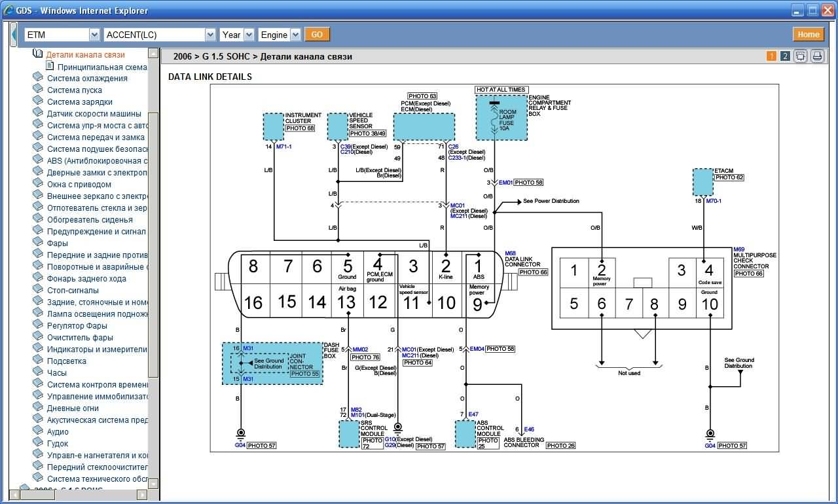Click the MM02 connector link
The height and width of the screenshot is (504, 838).
359,350
